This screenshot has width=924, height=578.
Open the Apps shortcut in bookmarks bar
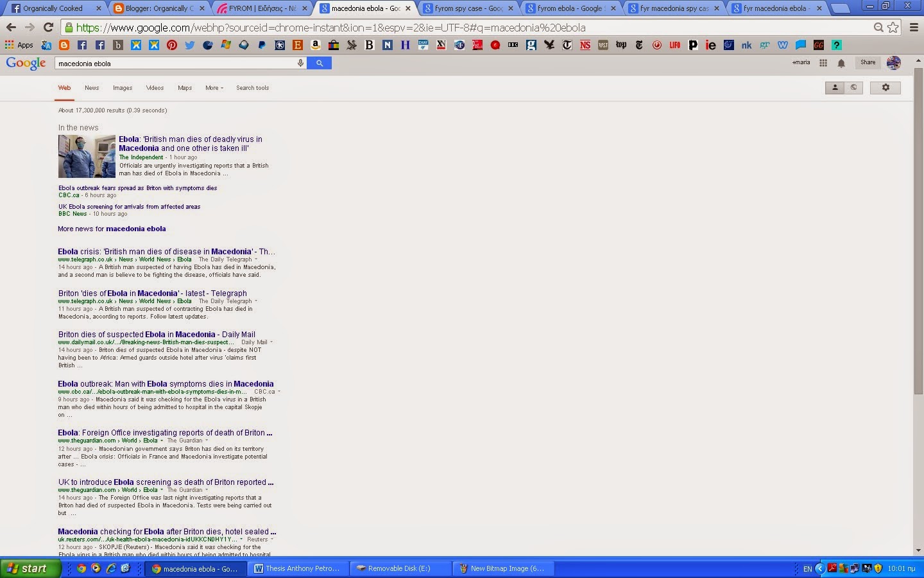point(19,45)
